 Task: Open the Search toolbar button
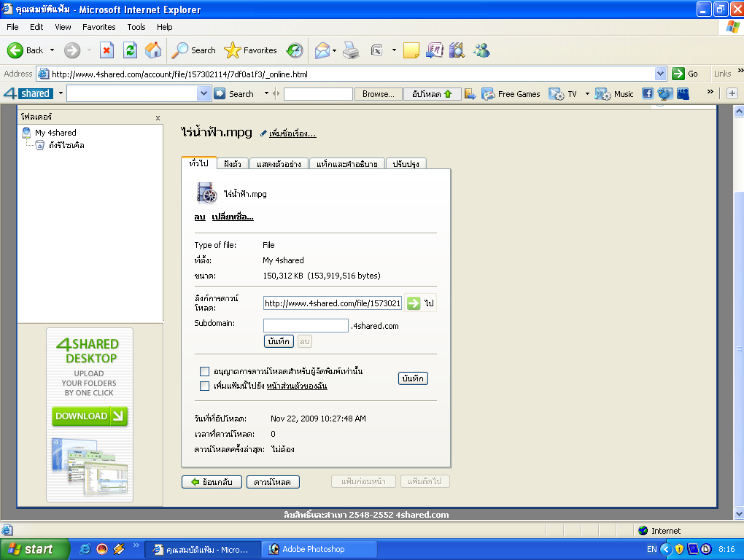pyautogui.click(x=193, y=50)
